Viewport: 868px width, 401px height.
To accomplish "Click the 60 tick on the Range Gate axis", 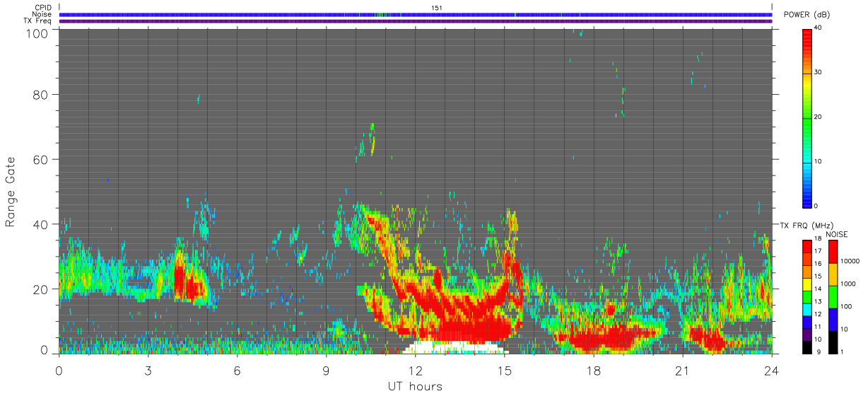I will click(x=41, y=159).
